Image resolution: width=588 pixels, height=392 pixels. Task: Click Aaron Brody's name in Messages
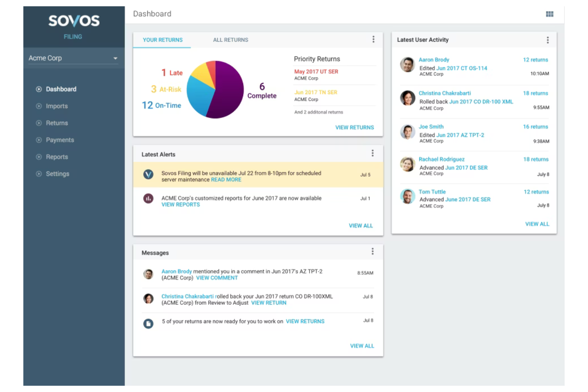click(x=176, y=271)
